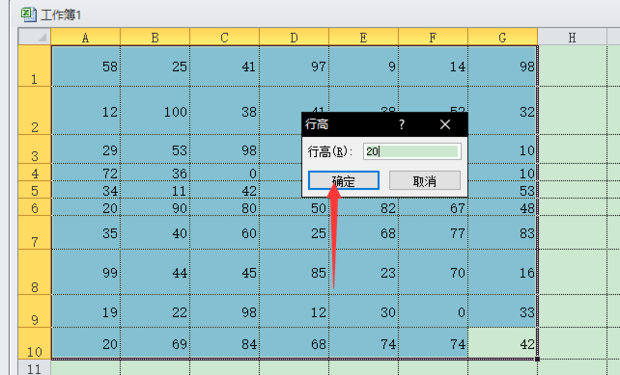
Task: Select row 2 header
Action: (x=35, y=110)
